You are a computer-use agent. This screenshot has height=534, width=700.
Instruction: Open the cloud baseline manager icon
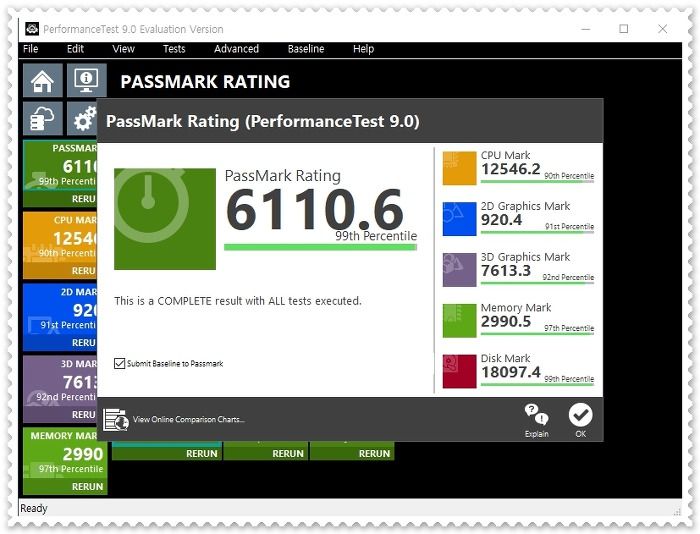pyautogui.click(x=42, y=118)
